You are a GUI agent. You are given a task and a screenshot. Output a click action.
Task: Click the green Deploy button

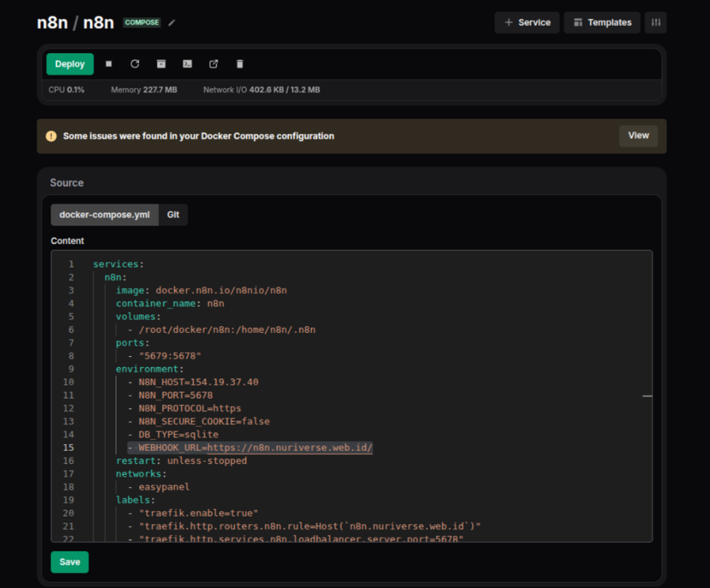pyautogui.click(x=70, y=64)
